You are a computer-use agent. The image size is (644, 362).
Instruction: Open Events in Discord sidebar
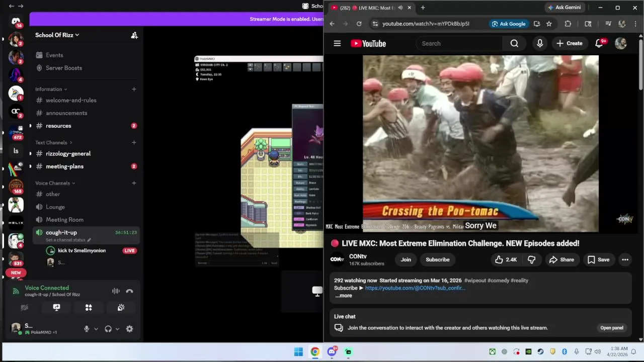tap(54, 55)
